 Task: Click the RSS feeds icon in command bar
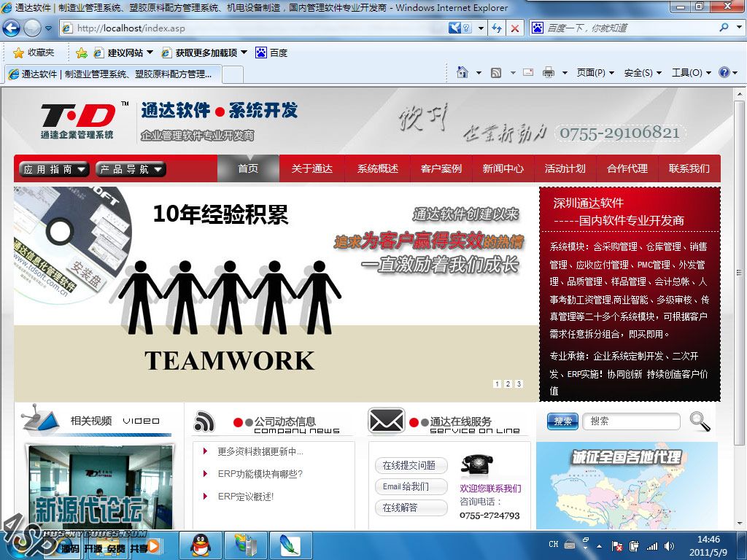tap(496, 73)
